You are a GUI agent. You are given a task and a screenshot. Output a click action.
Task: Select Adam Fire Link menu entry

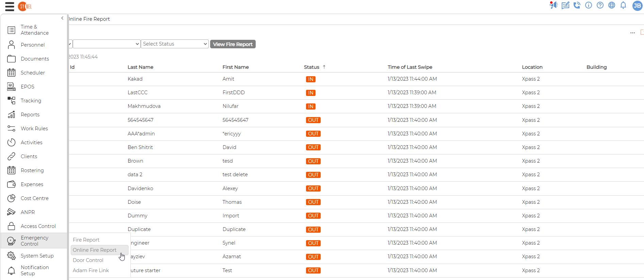pos(91,270)
